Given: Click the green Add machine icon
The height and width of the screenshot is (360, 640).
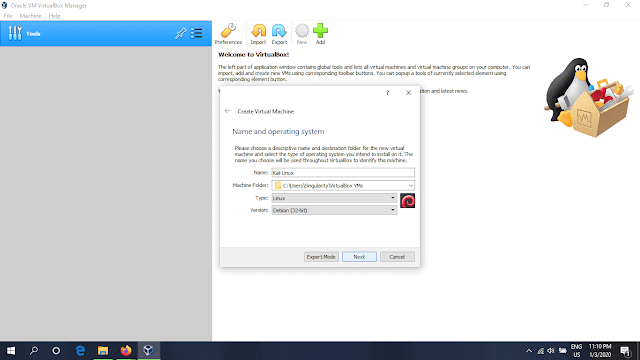Looking at the screenshot, I should (x=320, y=34).
